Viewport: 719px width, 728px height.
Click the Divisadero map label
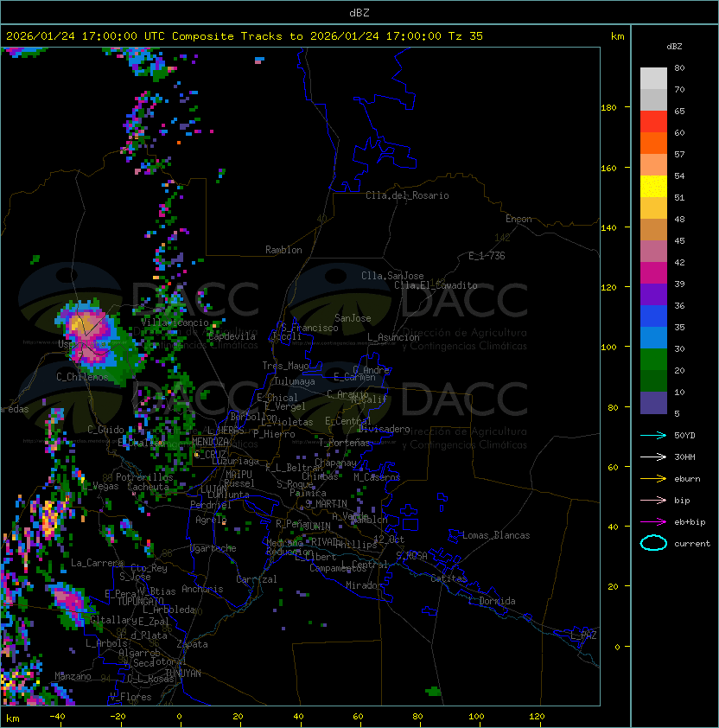click(384, 429)
